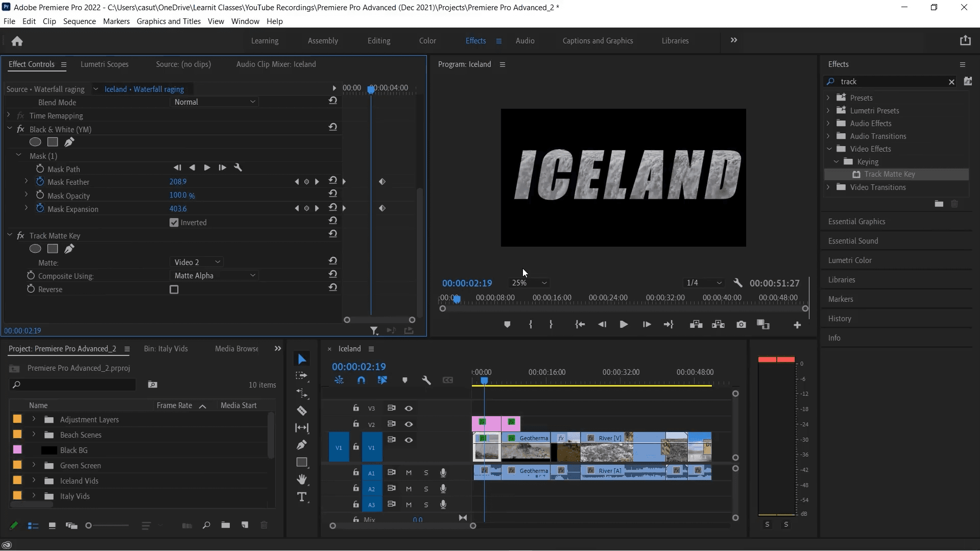The height and width of the screenshot is (551, 980).
Task: Step back one frame
Action: (602, 325)
